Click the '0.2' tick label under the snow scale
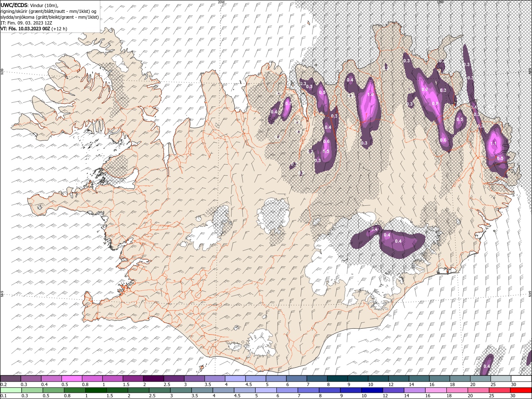The height and width of the screenshot is (399, 532). click(x=4, y=384)
